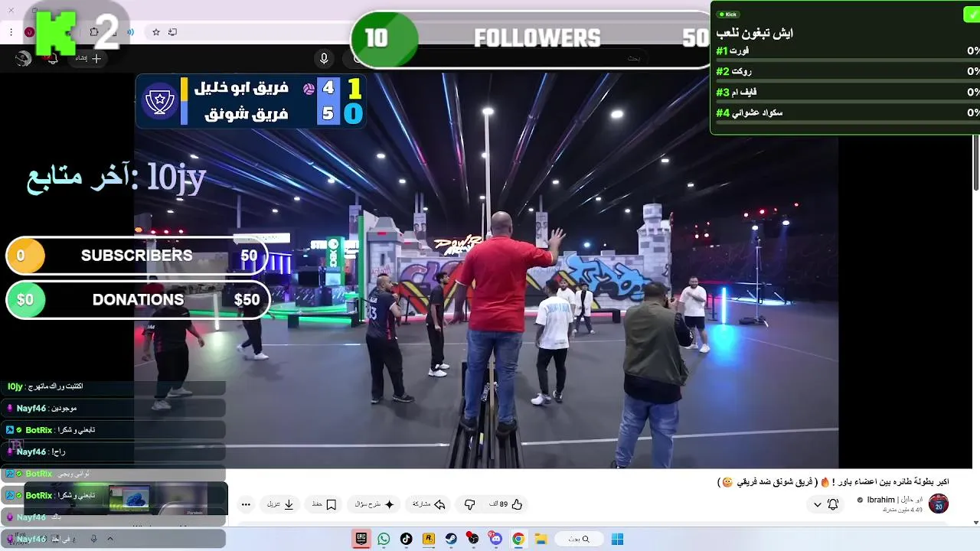Open Discord from taskbar
The height and width of the screenshot is (551, 980).
click(495, 539)
